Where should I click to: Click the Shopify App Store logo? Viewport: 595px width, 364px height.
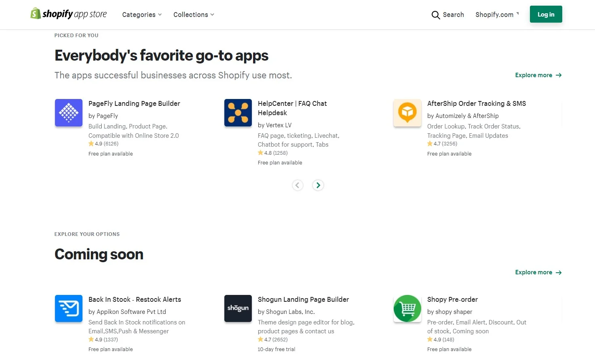click(x=68, y=13)
